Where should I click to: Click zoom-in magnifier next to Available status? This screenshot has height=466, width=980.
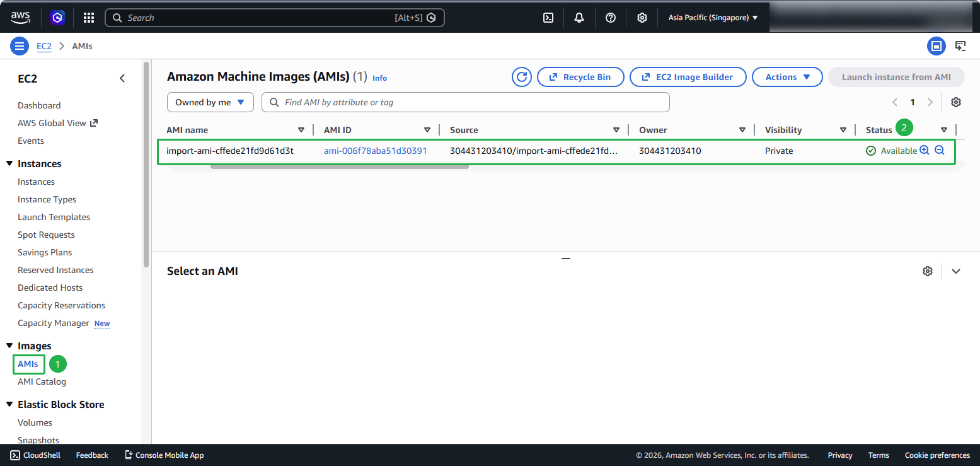tap(925, 150)
